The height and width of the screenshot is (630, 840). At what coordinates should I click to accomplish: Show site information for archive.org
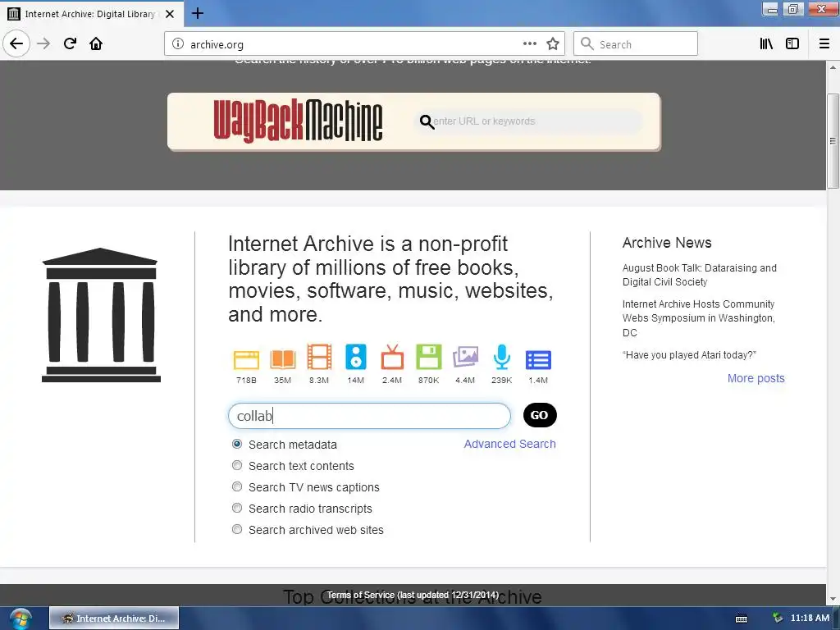point(178,44)
